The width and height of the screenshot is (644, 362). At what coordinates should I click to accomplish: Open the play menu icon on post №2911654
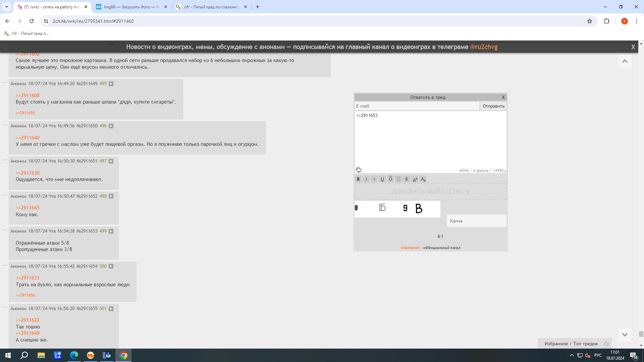point(111,266)
